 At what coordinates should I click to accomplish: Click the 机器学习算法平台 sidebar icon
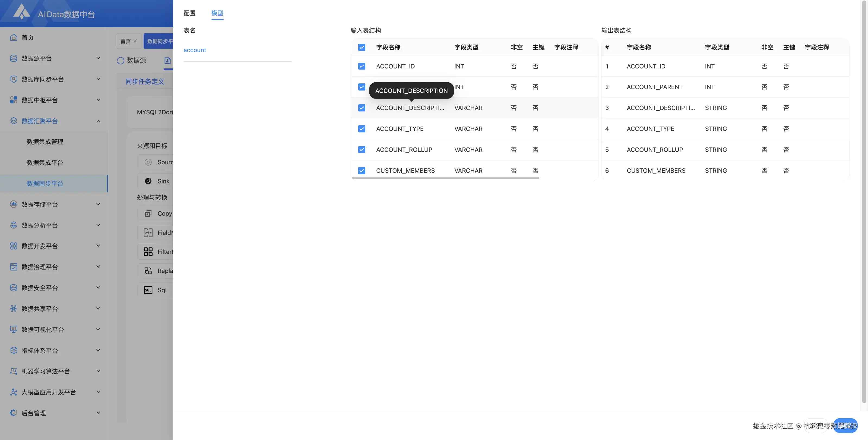tap(14, 371)
